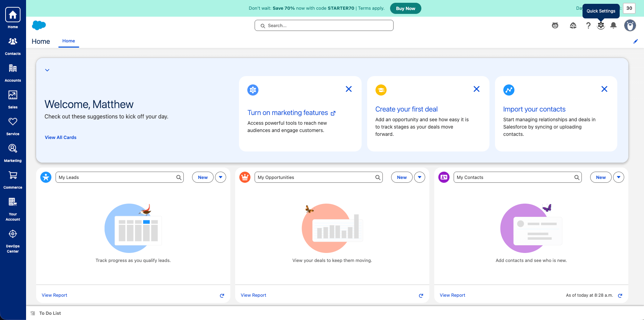Click the My Opportunities crown icon
The height and width of the screenshot is (320, 644).
[x=245, y=177]
